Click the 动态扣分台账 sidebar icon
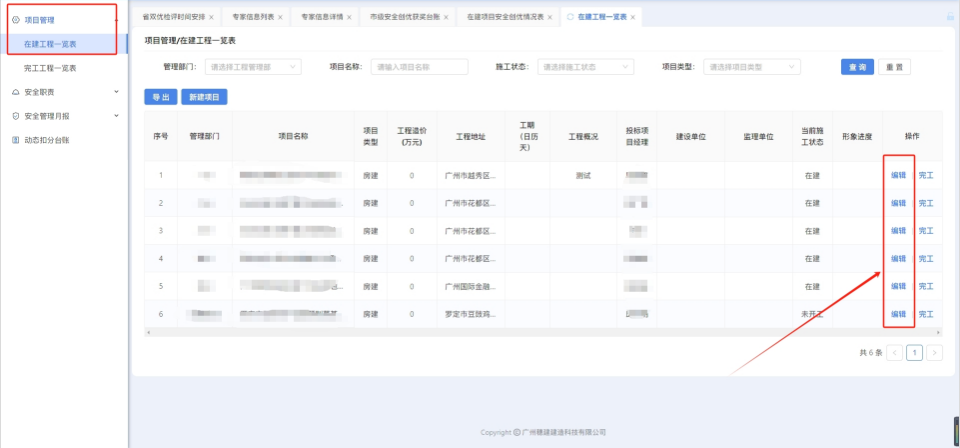The width and height of the screenshot is (960, 448). [x=15, y=140]
